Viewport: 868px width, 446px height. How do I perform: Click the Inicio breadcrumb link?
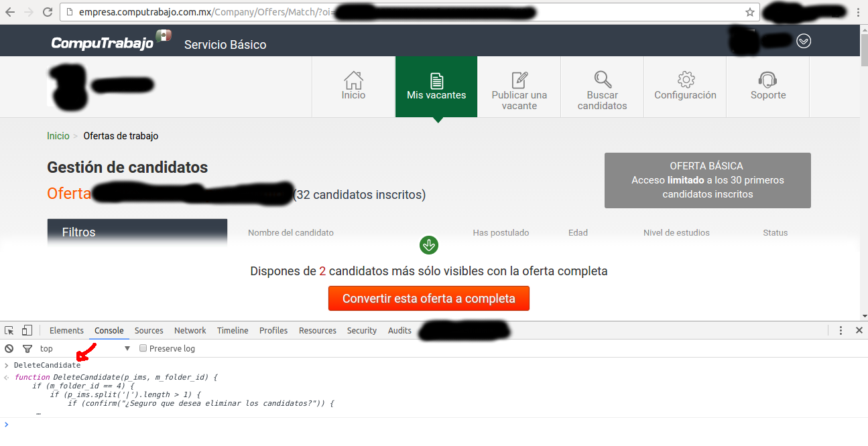58,136
